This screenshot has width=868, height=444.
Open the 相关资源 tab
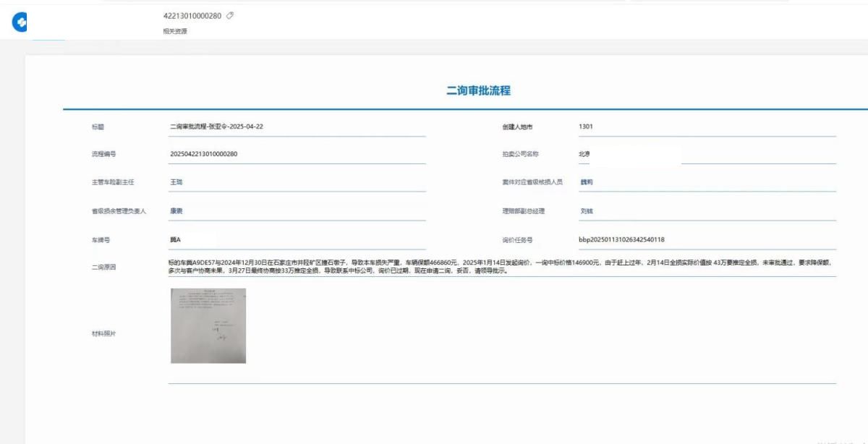175,31
